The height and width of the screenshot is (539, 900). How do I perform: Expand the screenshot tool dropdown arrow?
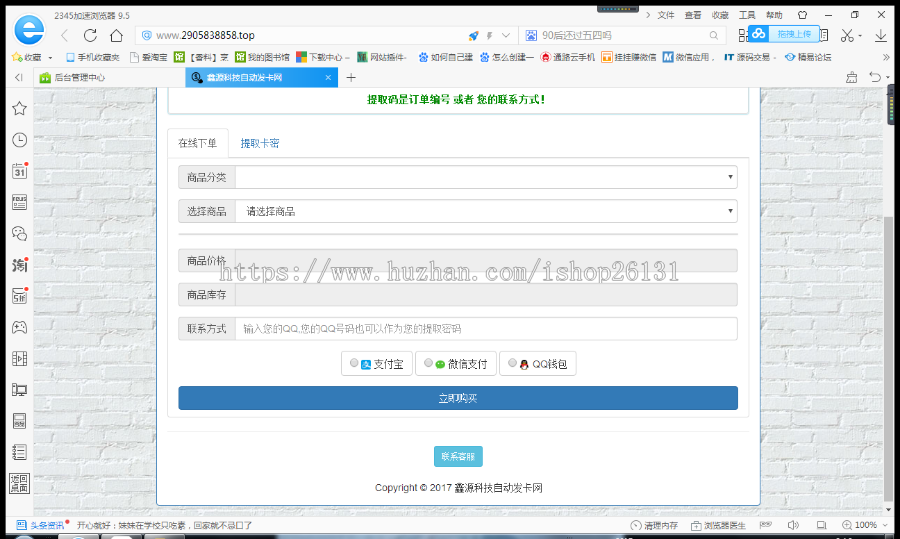point(860,36)
